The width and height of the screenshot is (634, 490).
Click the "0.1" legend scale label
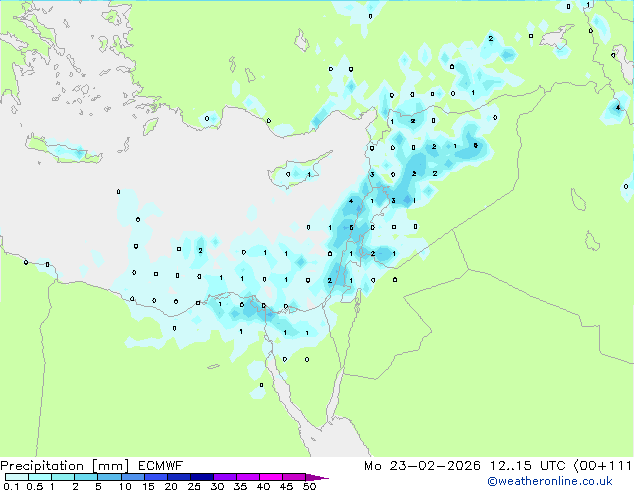11,486
